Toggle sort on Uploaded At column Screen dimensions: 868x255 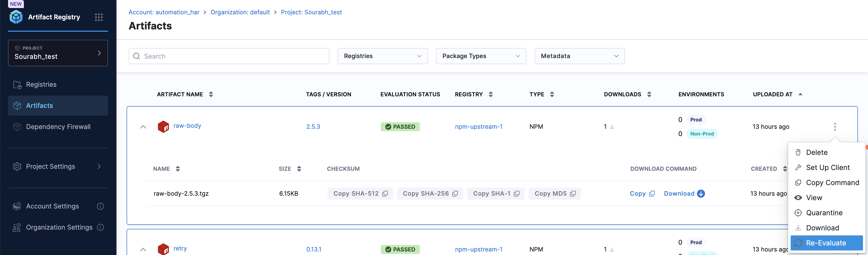[x=800, y=95]
